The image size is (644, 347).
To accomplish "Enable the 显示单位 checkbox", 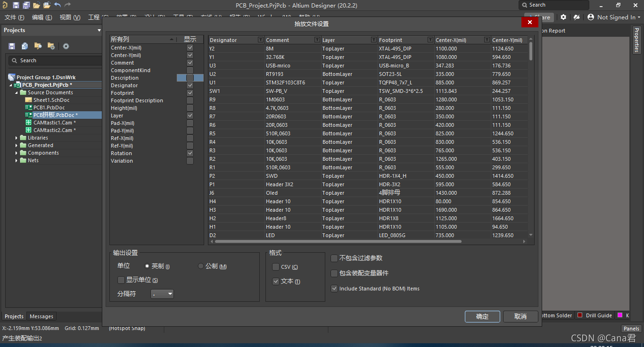I will click(x=121, y=280).
